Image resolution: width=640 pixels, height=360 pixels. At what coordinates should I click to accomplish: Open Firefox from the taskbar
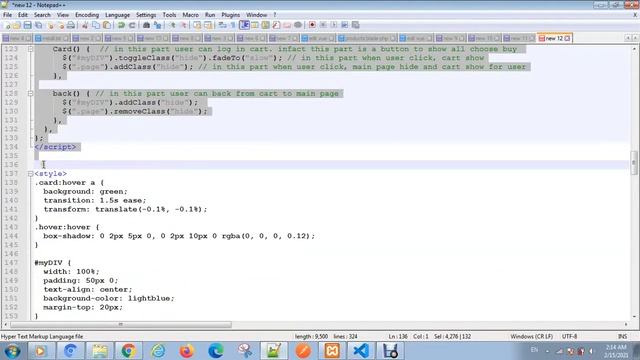click(x=187, y=351)
